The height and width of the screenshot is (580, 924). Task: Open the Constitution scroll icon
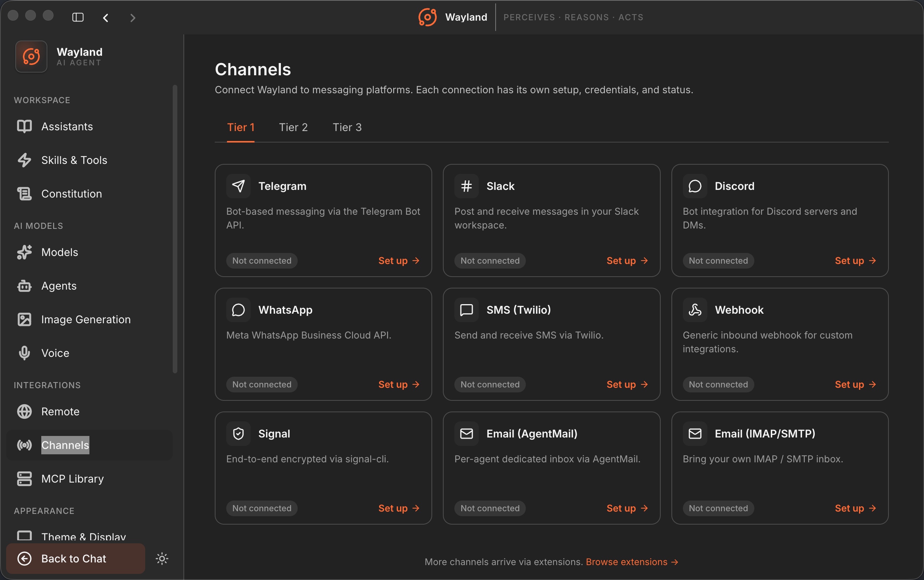click(x=24, y=194)
